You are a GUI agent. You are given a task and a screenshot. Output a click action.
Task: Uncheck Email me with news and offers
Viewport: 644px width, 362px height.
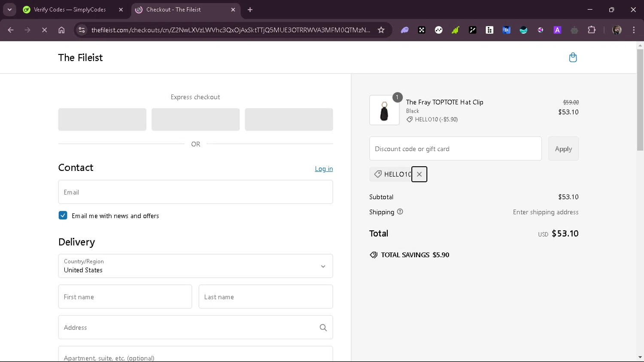tap(63, 216)
